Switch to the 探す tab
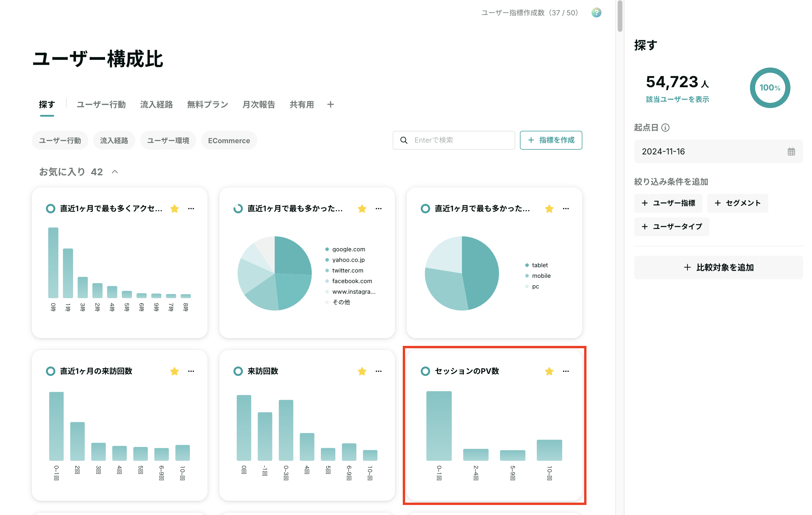This screenshot has height=515, width=812. [47, 105]
